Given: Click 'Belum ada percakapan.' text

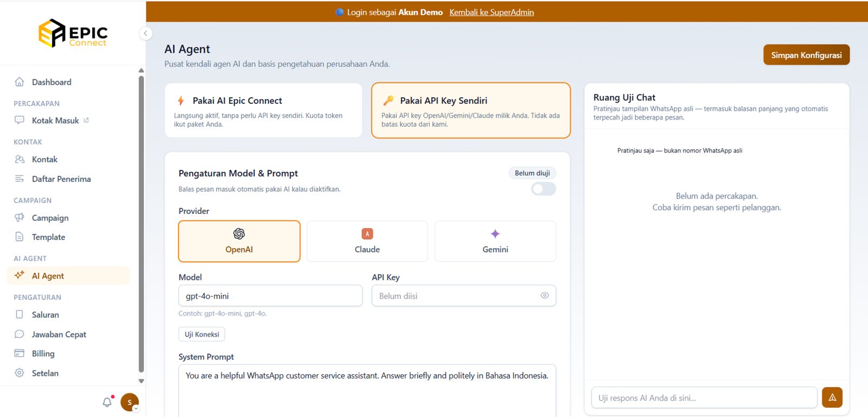Looking at the screenshot, I should coord(717,196).
